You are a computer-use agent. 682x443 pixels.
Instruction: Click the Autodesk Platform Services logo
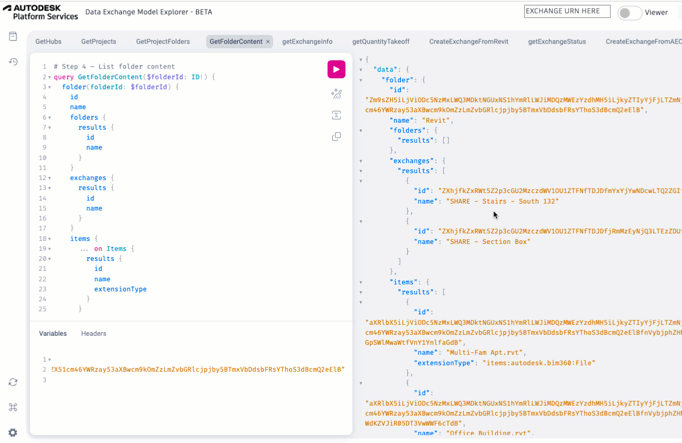(41, 12)
